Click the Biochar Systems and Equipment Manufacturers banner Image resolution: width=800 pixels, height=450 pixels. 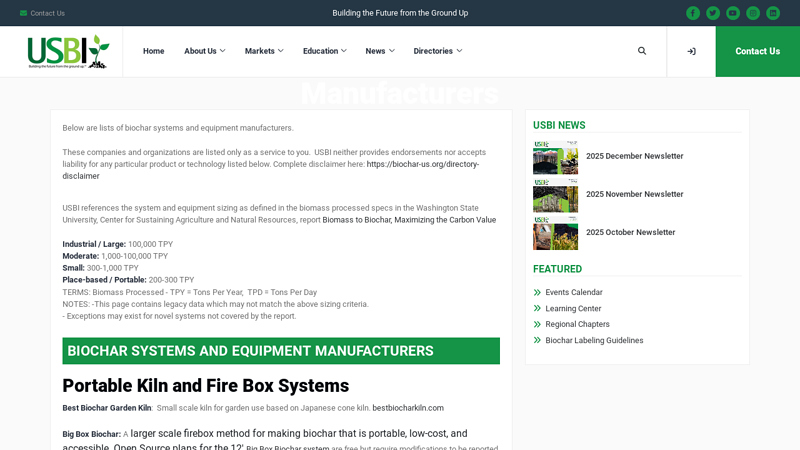(281, 351)
